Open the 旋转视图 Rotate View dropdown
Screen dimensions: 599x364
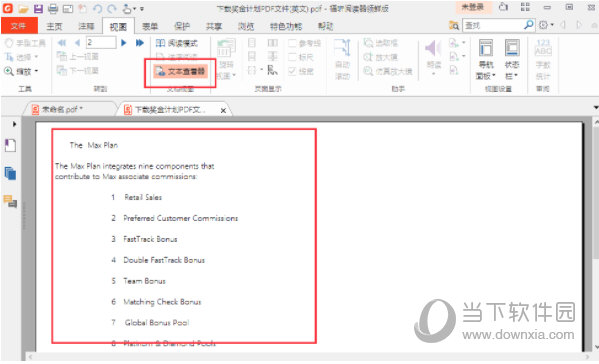(x=226, y=59)
